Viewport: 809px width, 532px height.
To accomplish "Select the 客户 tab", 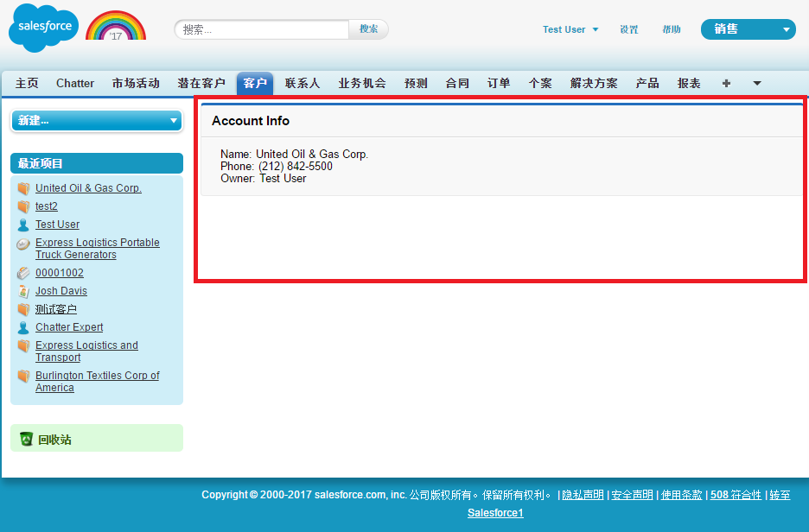I will point(255,83).
